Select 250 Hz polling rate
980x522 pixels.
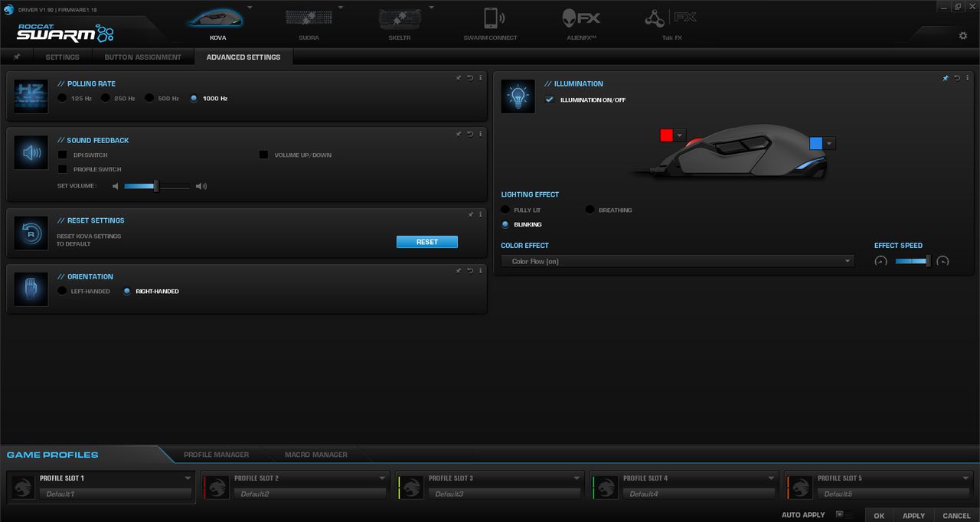[106, 98]
